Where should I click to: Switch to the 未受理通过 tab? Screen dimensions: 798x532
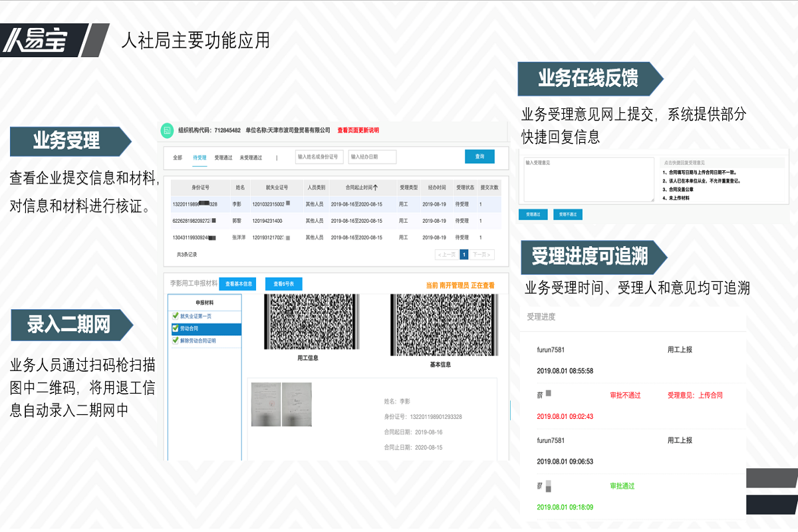click(x=251, y=157)
